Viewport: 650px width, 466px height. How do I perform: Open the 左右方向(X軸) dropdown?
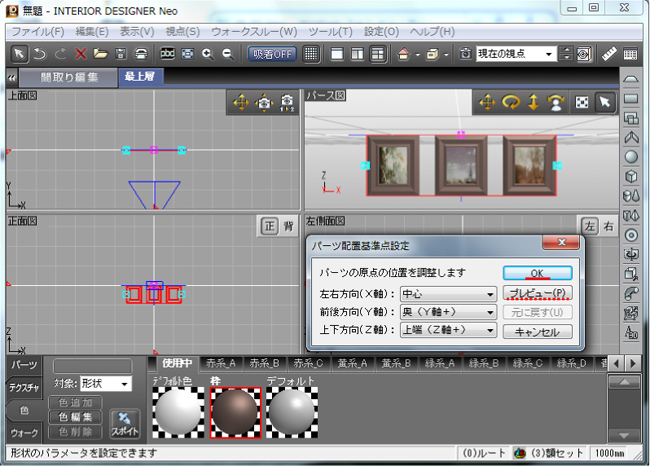pyautogui.click(x=448, y=294)
